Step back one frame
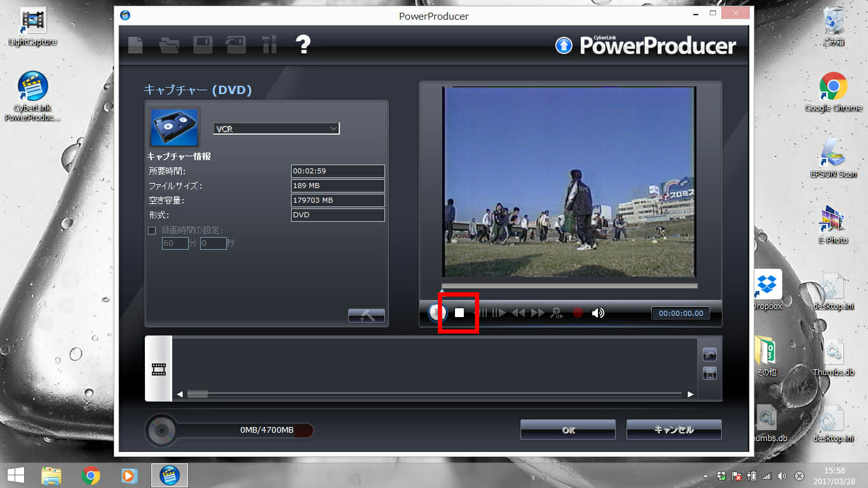 [x=482, y=313]
